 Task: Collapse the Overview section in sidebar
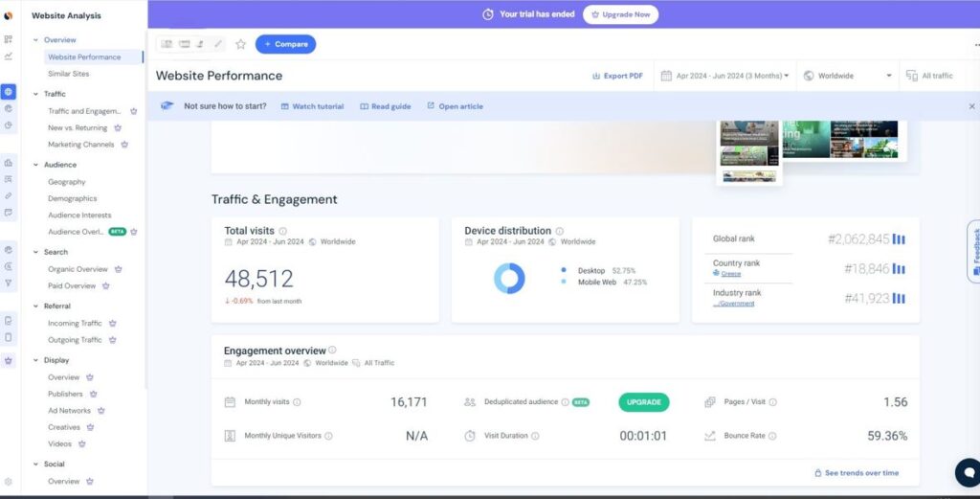pyautogui.click(x=35, y=40)
